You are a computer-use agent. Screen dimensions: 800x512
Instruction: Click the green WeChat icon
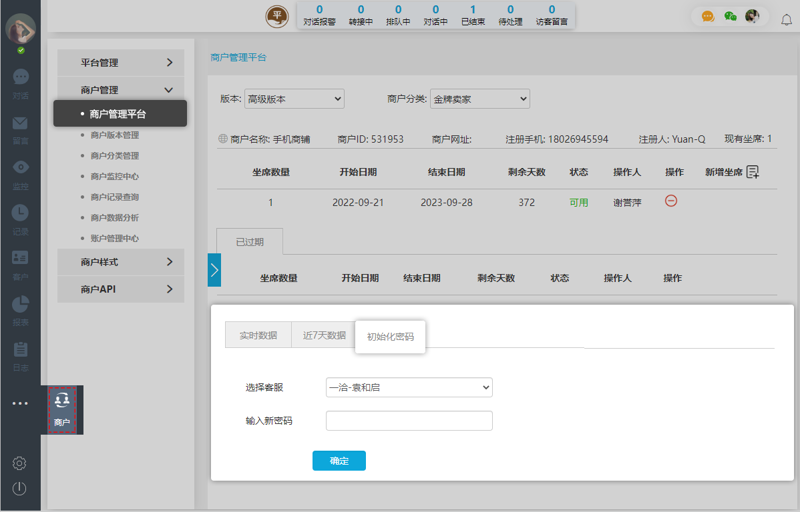(730, 16)
